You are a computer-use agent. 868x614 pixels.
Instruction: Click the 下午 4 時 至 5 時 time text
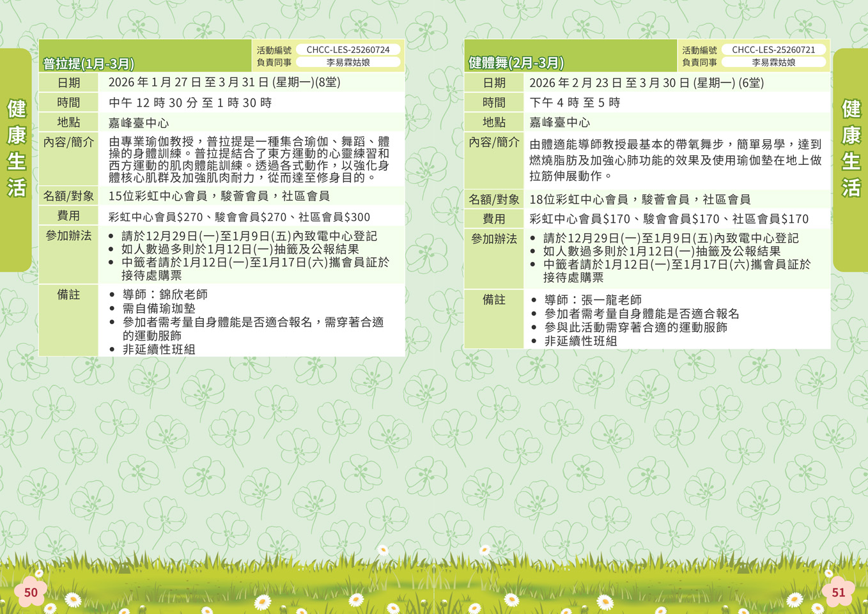coord(575,103)
